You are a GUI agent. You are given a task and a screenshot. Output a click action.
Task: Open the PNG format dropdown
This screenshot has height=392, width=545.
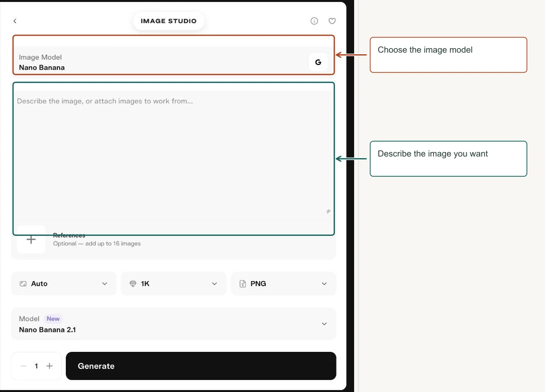[x=283, y=284]
